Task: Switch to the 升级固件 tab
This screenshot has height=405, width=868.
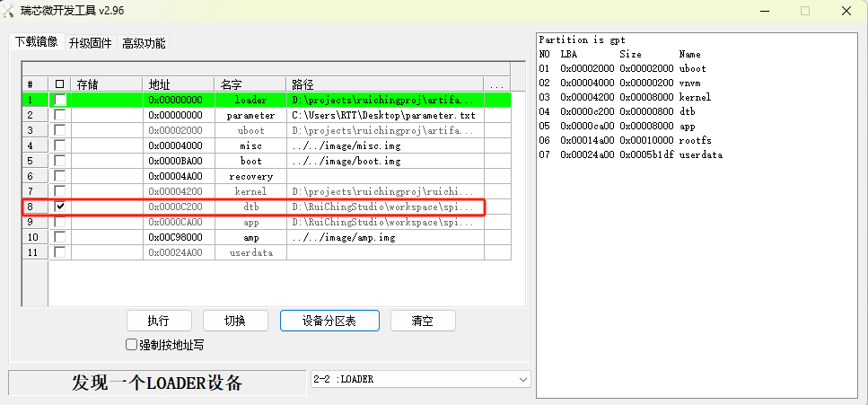Action: [x=90, y=43]
